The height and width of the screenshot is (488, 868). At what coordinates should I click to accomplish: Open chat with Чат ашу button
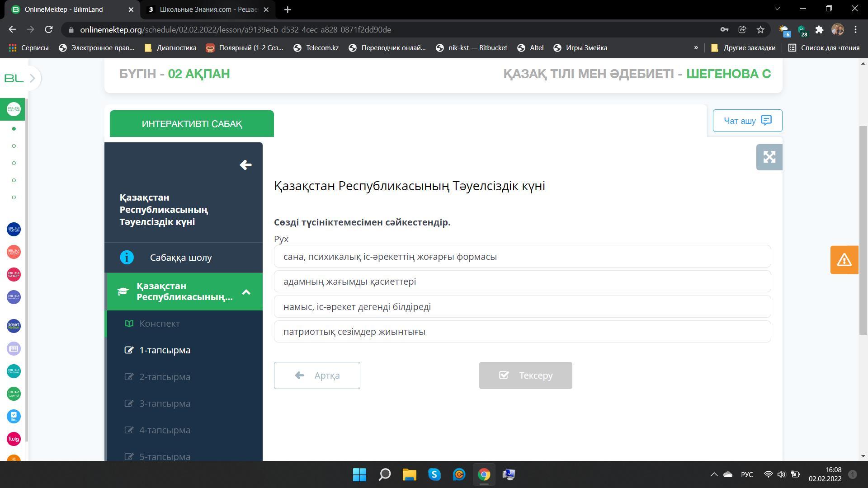pos(747,121)
